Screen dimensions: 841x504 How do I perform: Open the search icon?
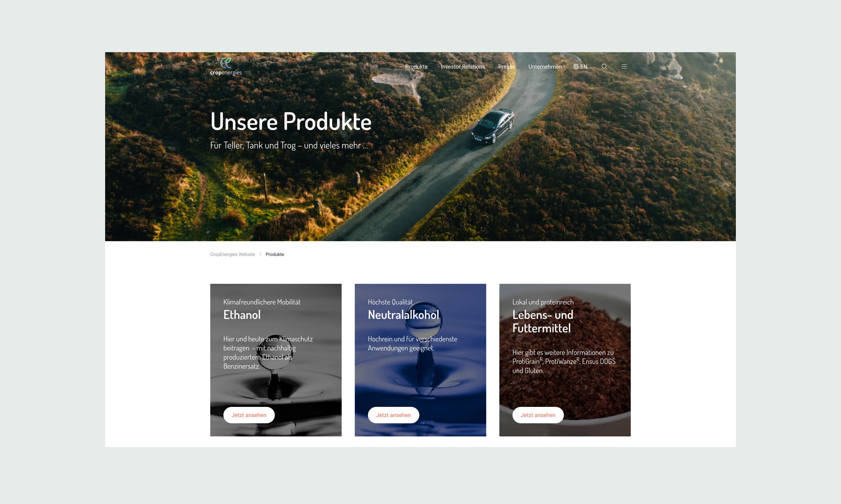[604, 67]
